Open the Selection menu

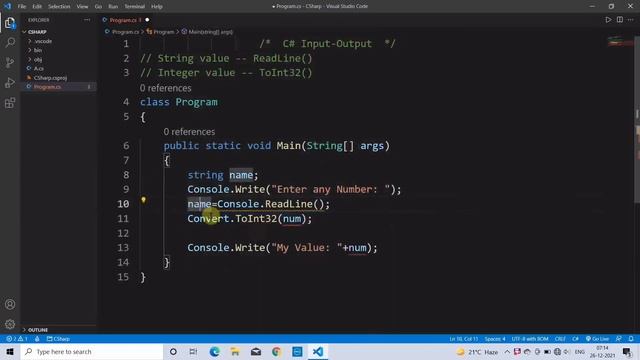coord(59,7)
